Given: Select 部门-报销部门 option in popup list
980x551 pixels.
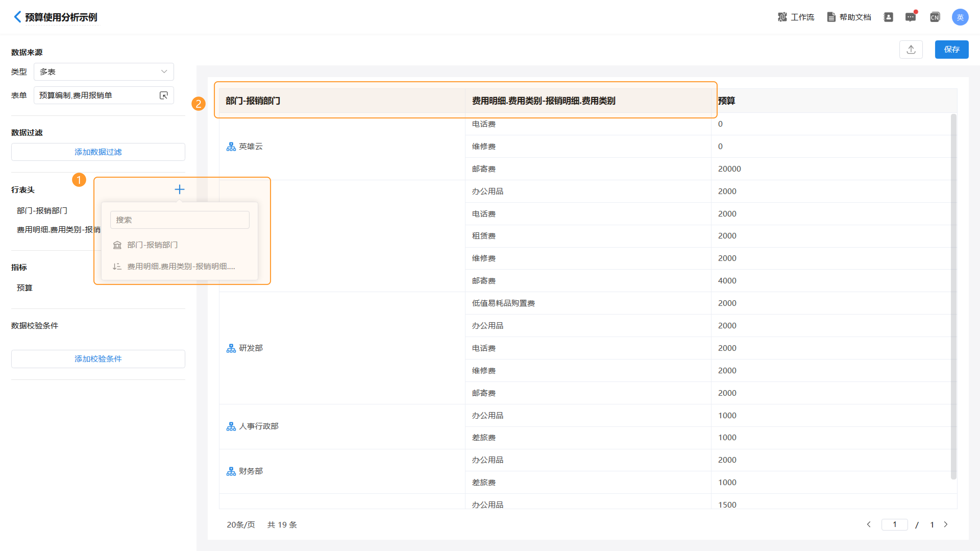Looking at the screenshot, I should click(180, 245).
